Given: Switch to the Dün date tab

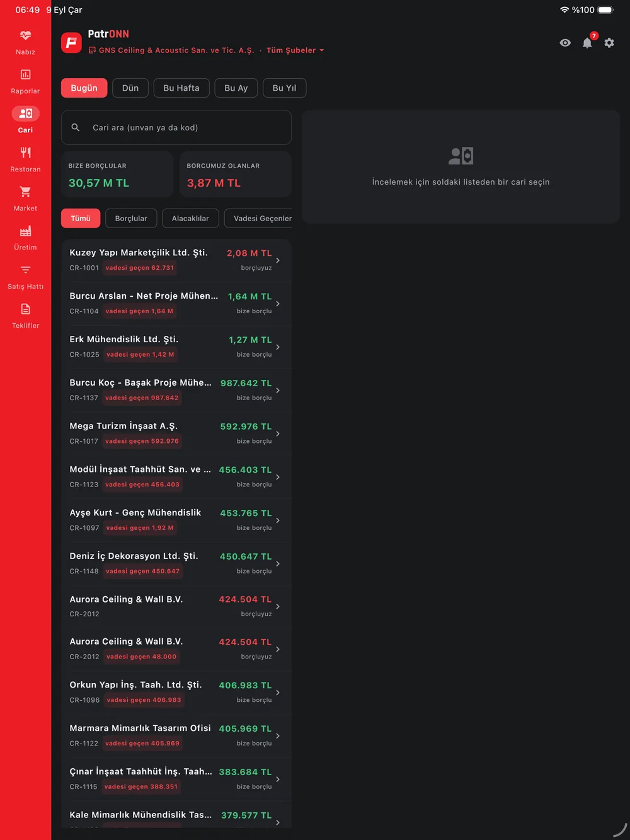Looking at the screenshot, I should 130,88.
